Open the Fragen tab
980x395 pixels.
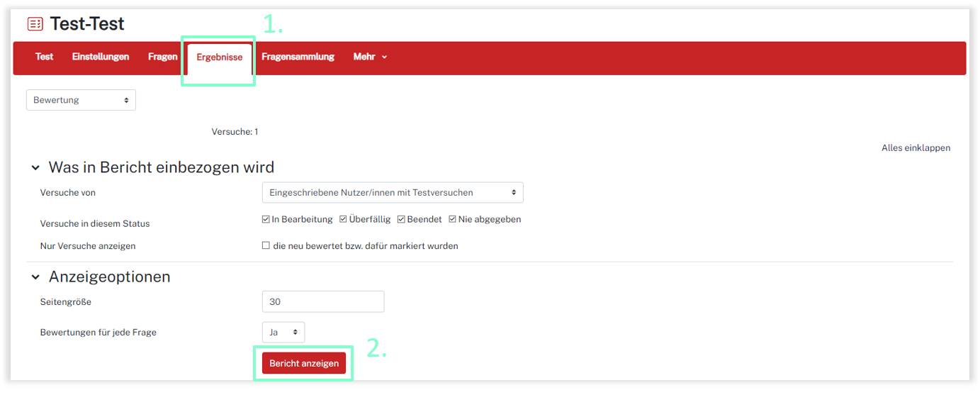pyautogui.click(x=162, y=57)
